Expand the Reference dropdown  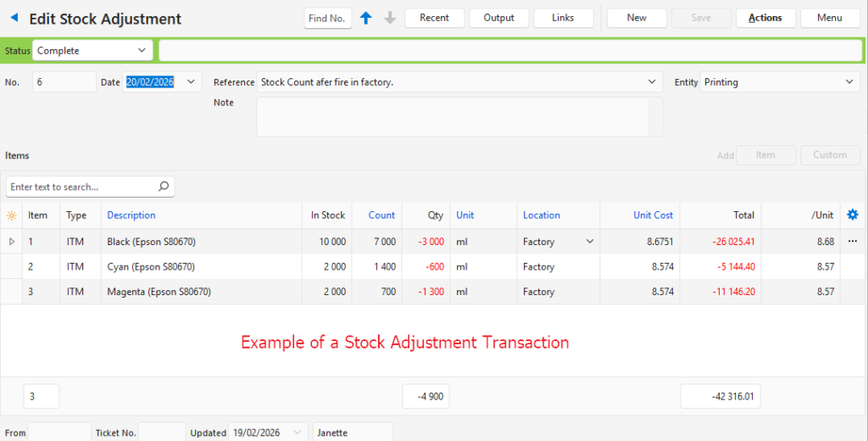click(x=652, y=82)
